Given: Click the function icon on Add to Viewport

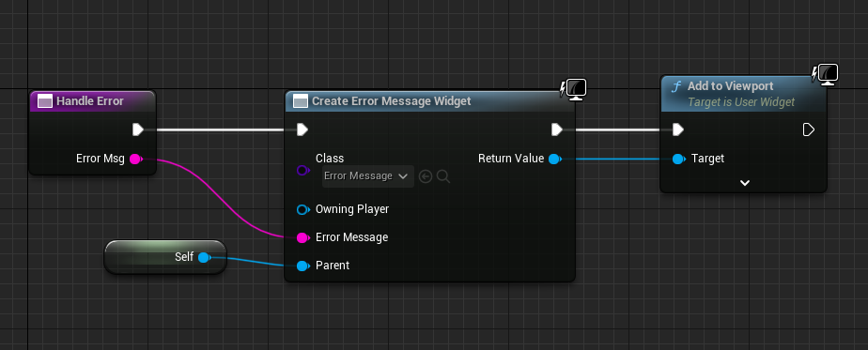Looking at the screenshot, I should coord(676,86).
